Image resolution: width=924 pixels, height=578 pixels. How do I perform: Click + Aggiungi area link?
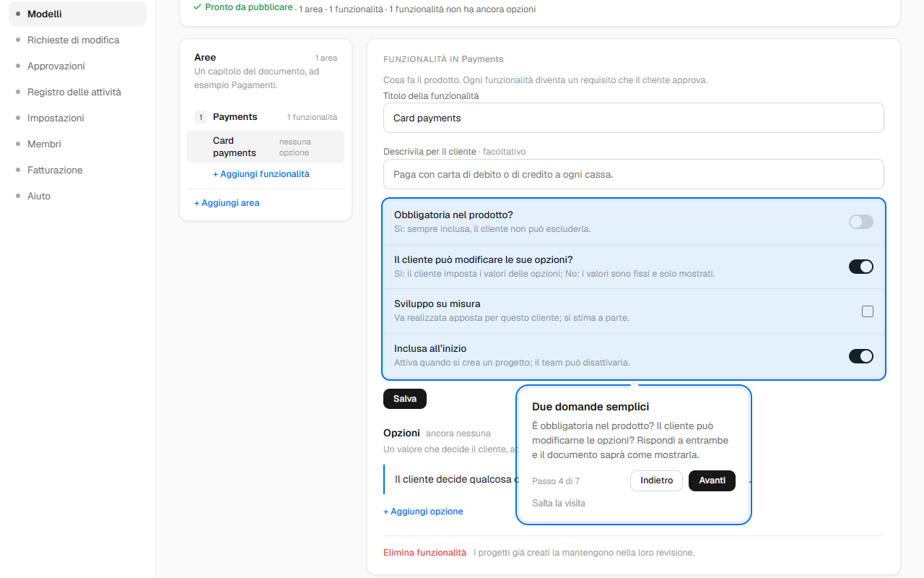tap(227, 203)
